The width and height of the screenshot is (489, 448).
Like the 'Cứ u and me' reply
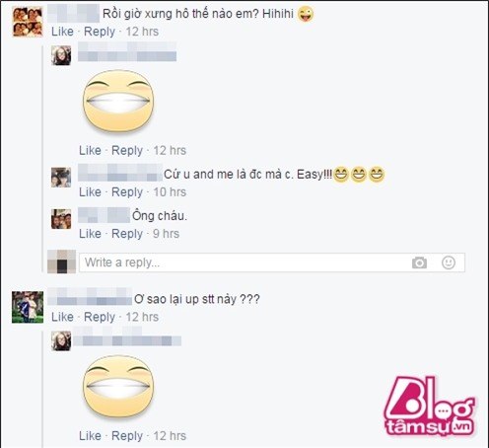[x=90, y=192]
